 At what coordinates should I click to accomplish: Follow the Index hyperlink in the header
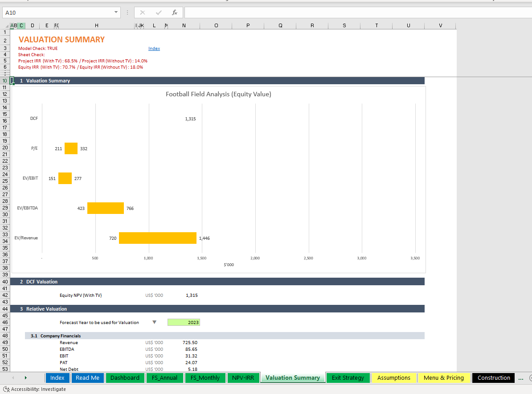coord(154,48)
